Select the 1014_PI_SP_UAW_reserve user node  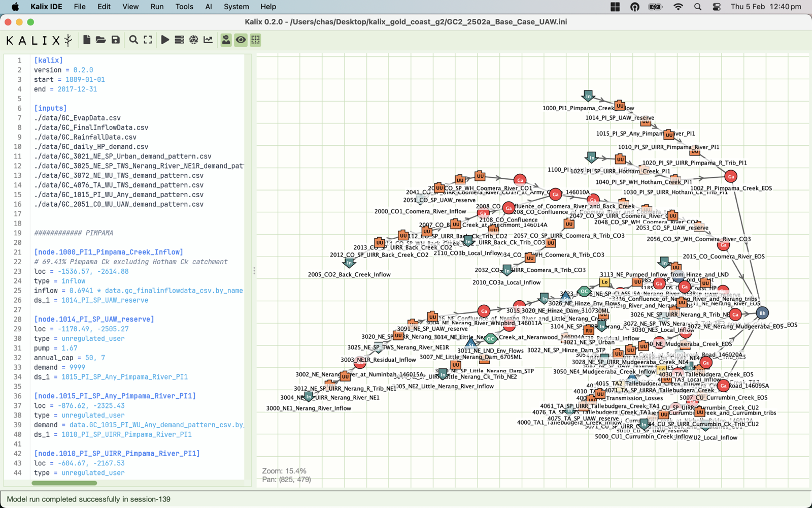[620, 106]
